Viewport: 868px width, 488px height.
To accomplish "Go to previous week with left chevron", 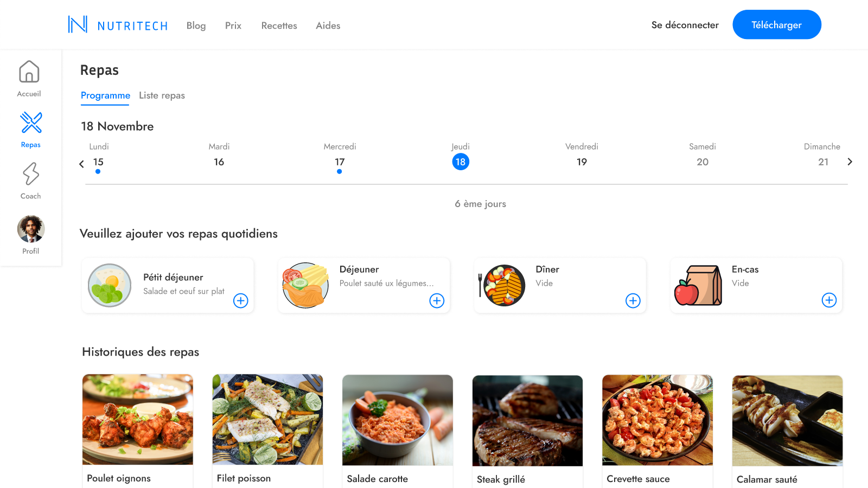I will [81, 164].
